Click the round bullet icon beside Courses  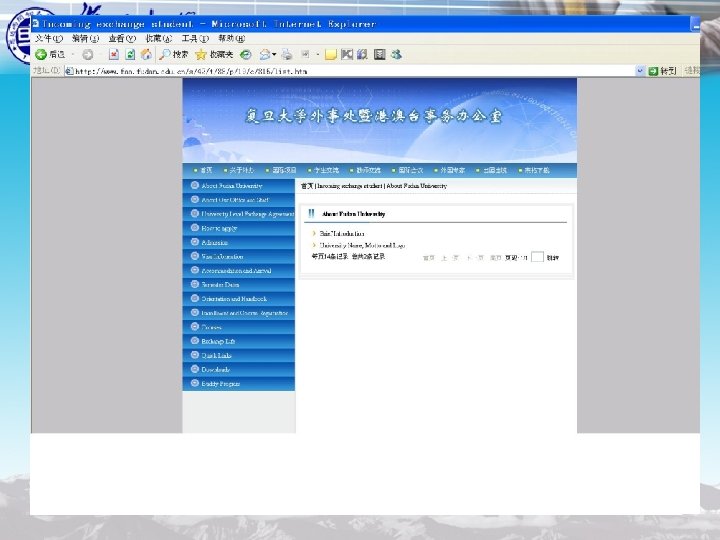tap(195, 326)
